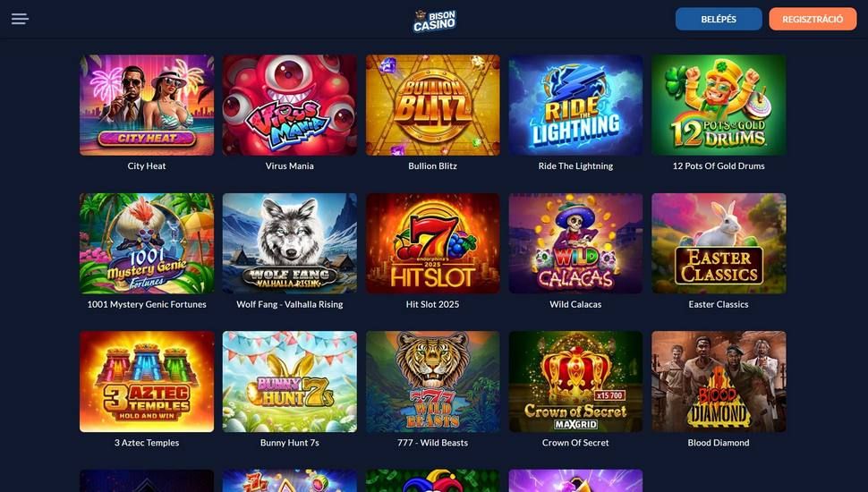Launch the Virus Mania game tile
This screenshot has width=868, height=492.
pos(290,105)
